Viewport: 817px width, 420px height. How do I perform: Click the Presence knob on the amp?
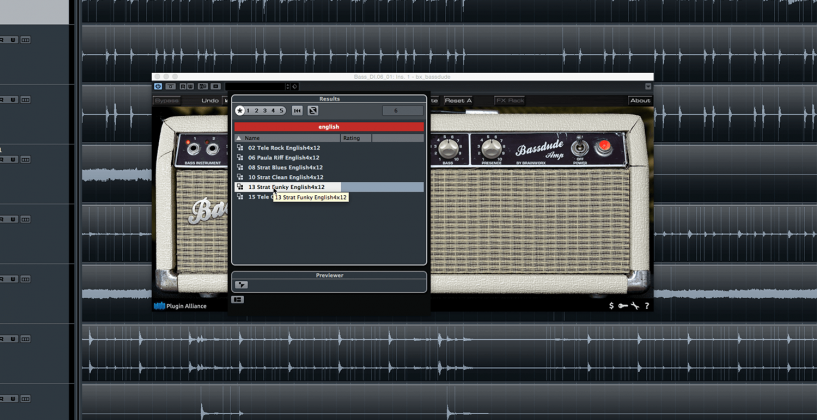click(x=491, y=149)
